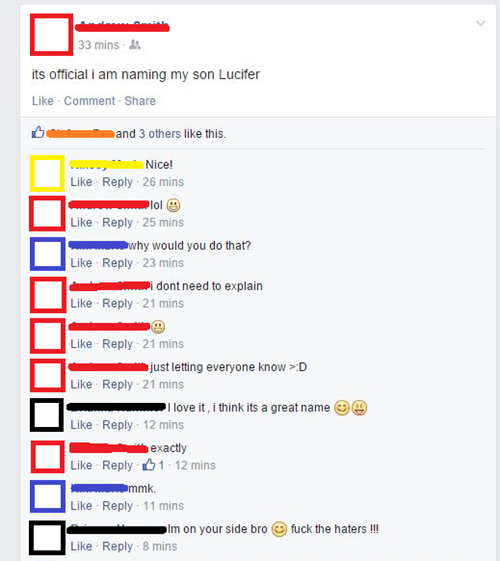Screen dimensions: 500x561
Task: Open the "3 others" likes list
Action: [x=160, y=134]
